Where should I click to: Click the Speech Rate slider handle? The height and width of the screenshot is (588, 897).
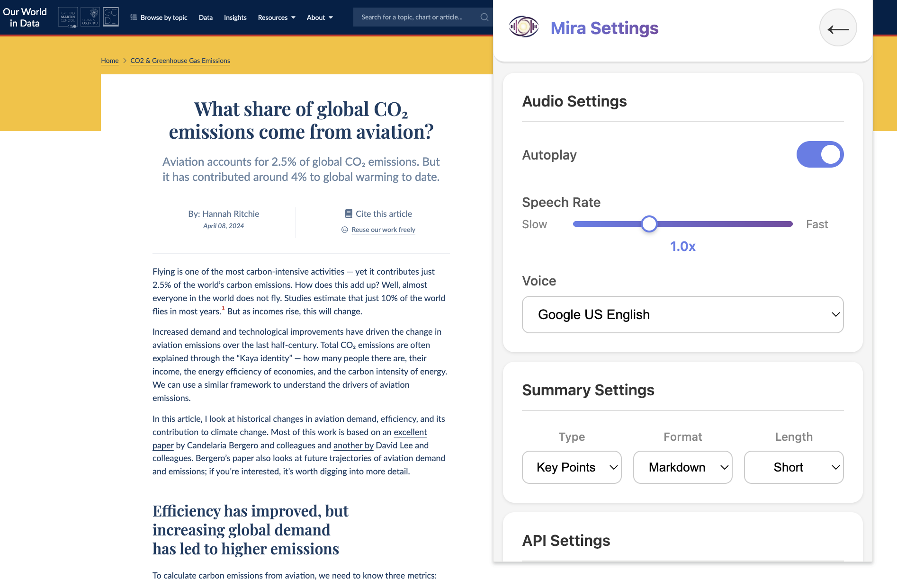(x=649, y=224)
